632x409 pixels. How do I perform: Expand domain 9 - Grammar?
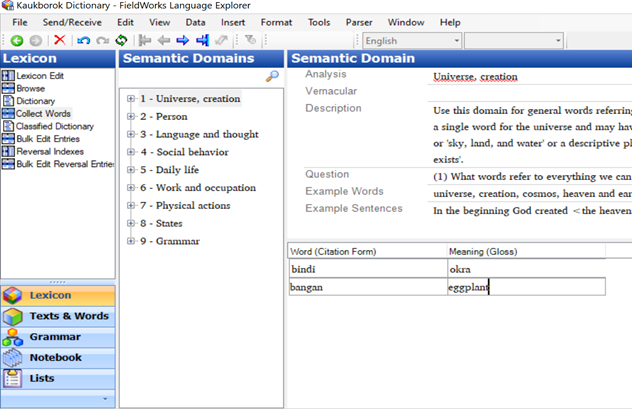131,241
